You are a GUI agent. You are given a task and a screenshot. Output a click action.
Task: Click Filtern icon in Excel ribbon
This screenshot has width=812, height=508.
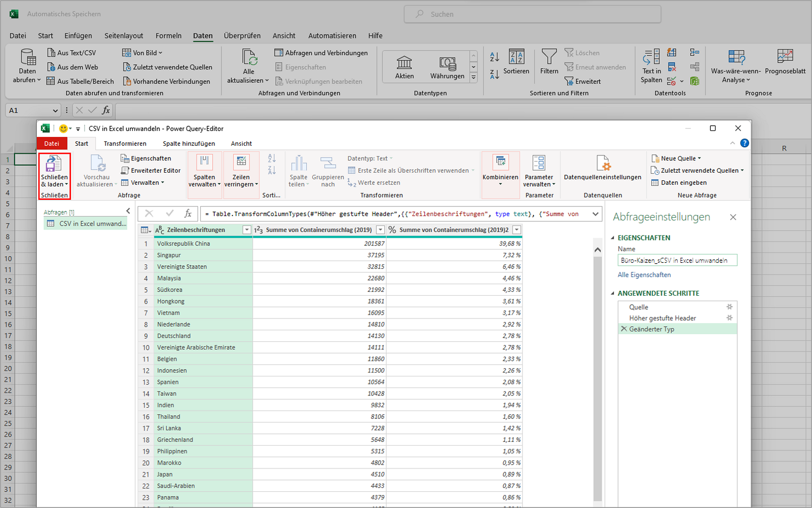point(549,57)
